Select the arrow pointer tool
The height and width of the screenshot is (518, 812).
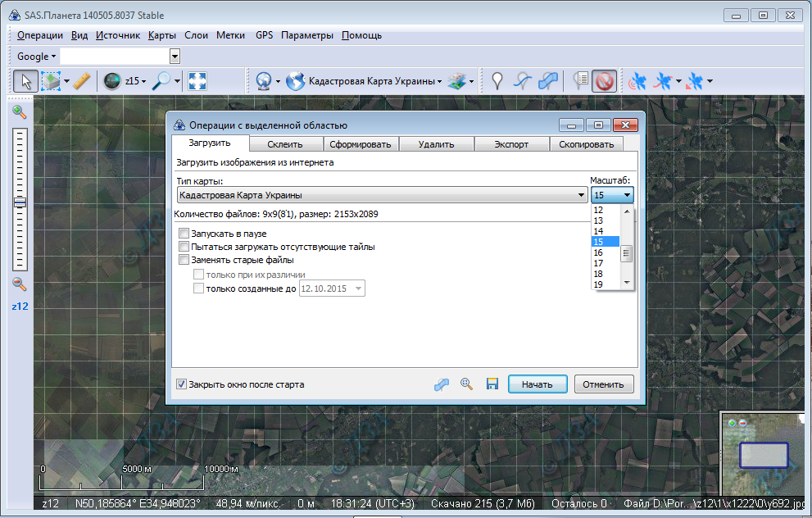point(25,81)
